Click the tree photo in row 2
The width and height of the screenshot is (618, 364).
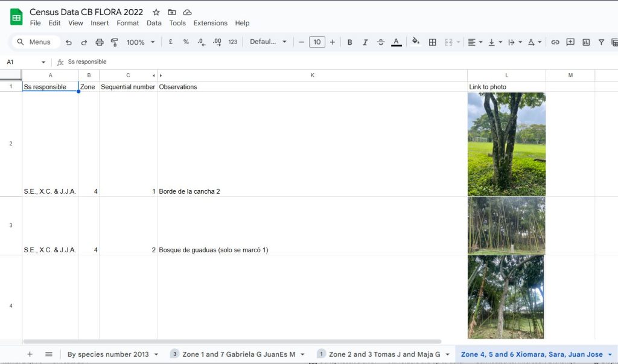point(506,144)
